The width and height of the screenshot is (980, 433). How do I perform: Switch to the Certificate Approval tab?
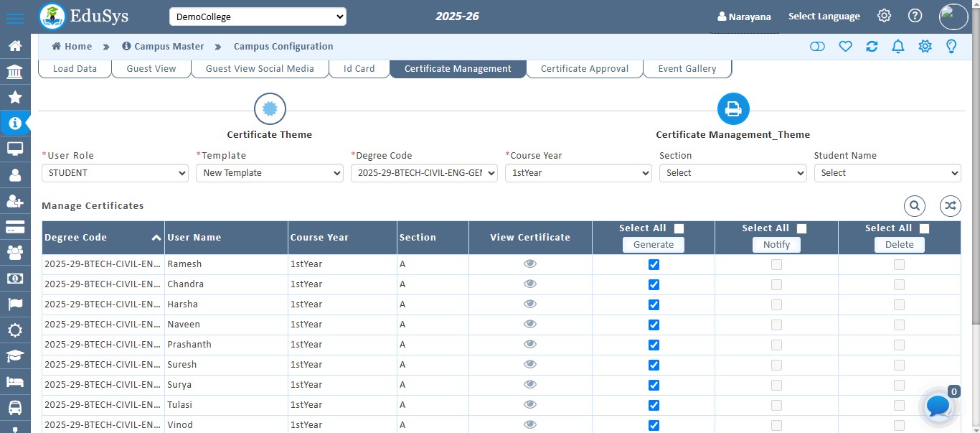pos(584,68)
